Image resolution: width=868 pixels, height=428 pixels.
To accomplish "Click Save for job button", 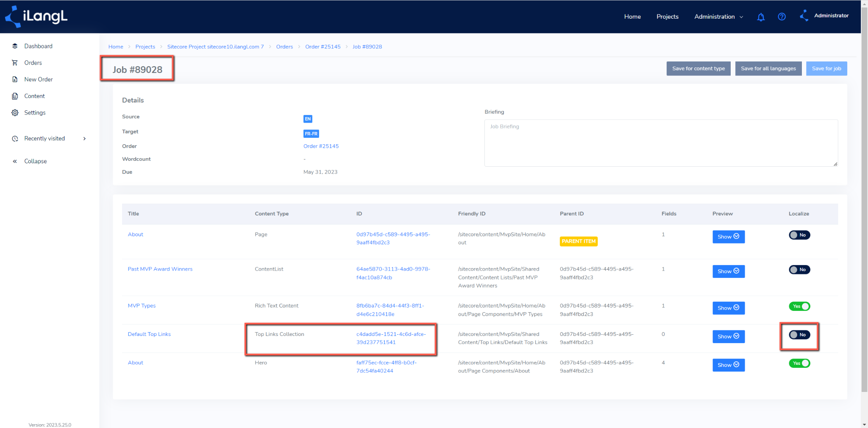I will tap(826, 68).
